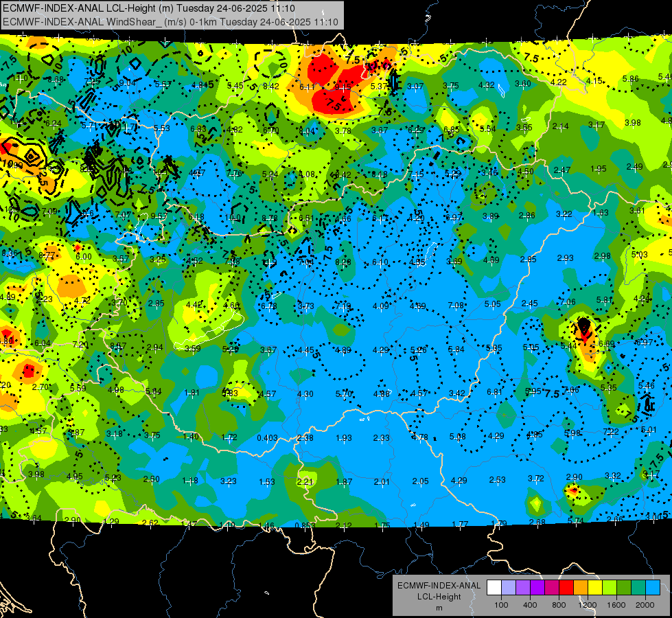Click the grid value '1.93'

(343, 438)
